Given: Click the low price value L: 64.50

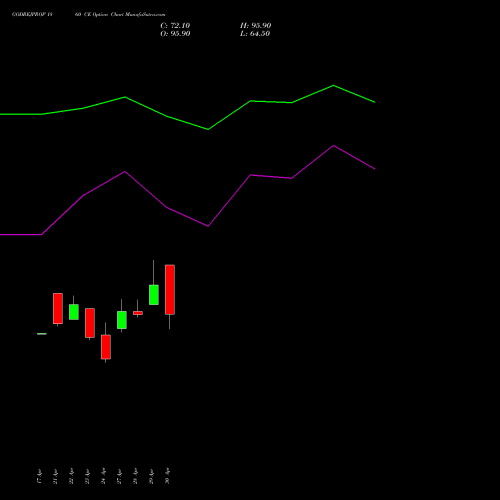Looking at the screenshot, I should point(255,34).
